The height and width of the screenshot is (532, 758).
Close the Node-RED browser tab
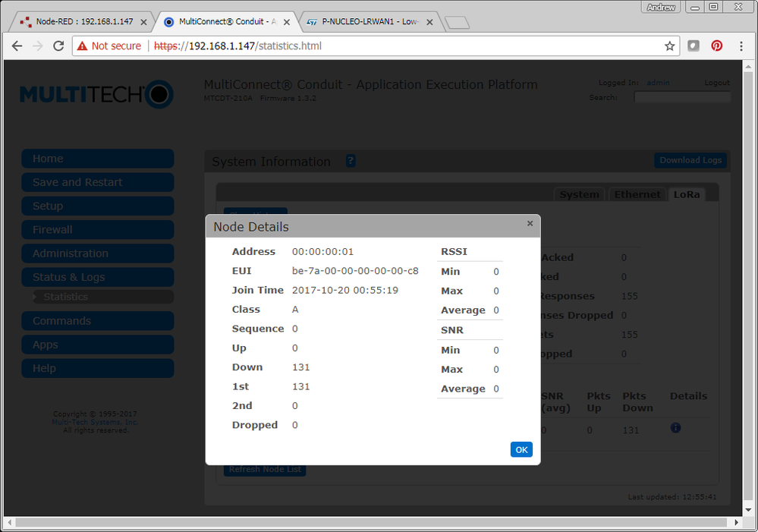tap(143, 22)
